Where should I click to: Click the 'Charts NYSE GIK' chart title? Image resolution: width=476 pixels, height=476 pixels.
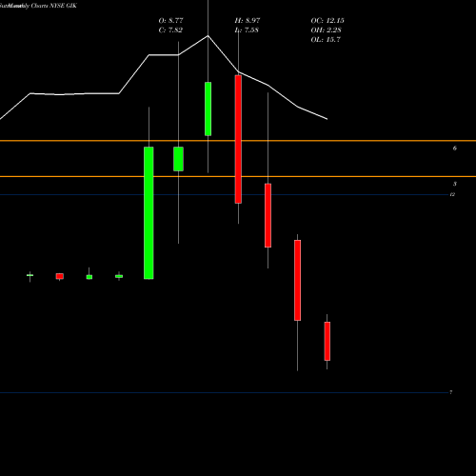tap(54, 6)
